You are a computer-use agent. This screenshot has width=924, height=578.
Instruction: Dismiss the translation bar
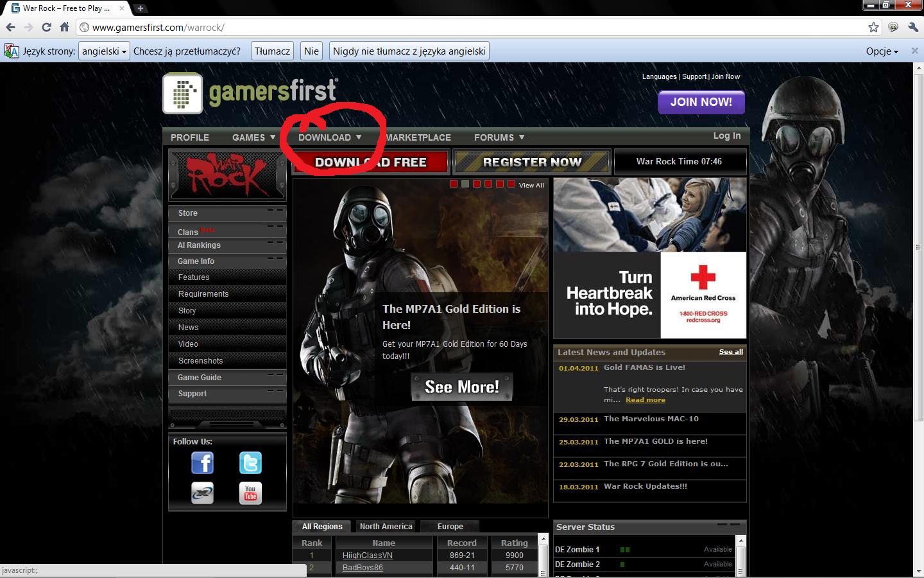(915, 51)
